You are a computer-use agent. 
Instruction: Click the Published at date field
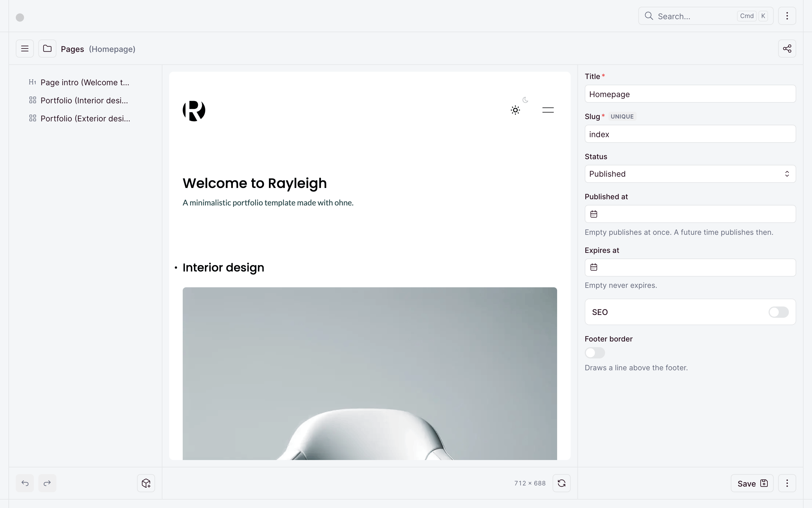(x=690, y=214)
